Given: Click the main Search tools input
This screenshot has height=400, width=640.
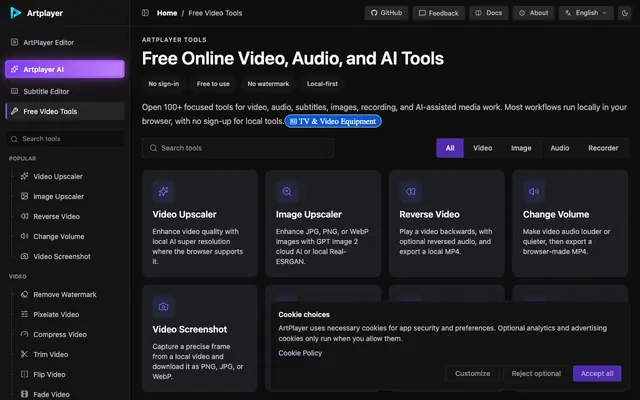Looking at the screenshot, I should 238,148.
